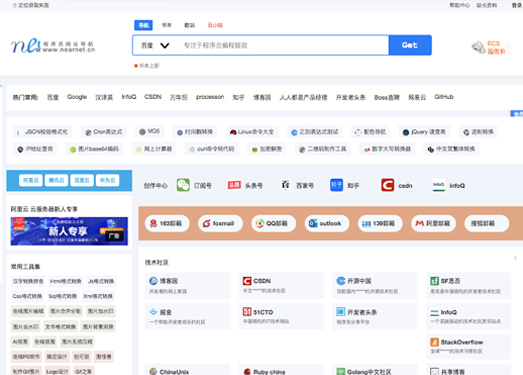Click the blue Get search button
This screenshot has height=375, width=523.
410,45
